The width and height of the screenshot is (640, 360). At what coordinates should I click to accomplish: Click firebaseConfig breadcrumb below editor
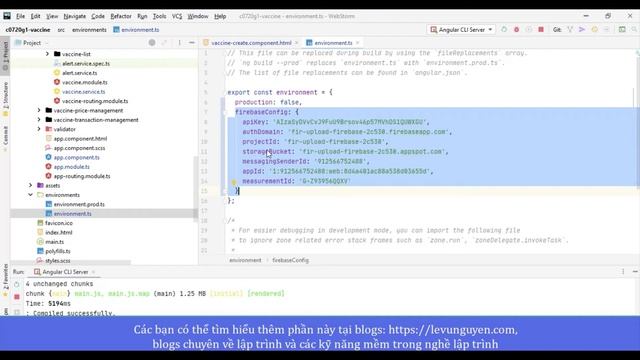pos(290,260)
